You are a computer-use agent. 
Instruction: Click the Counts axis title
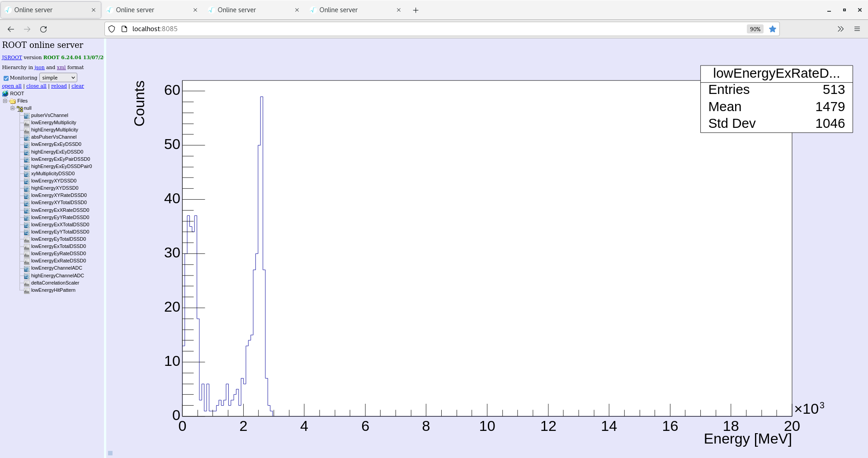point(139,103)
